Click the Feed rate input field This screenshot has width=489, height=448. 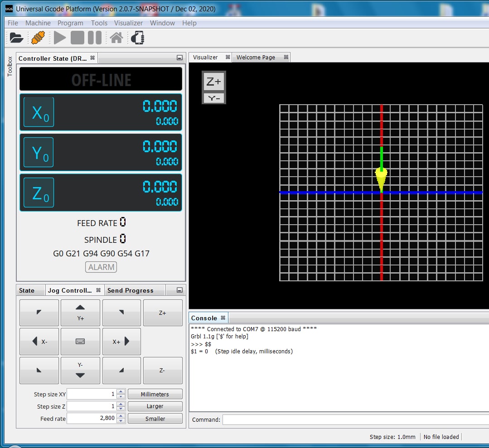click(x=92, y=418)
